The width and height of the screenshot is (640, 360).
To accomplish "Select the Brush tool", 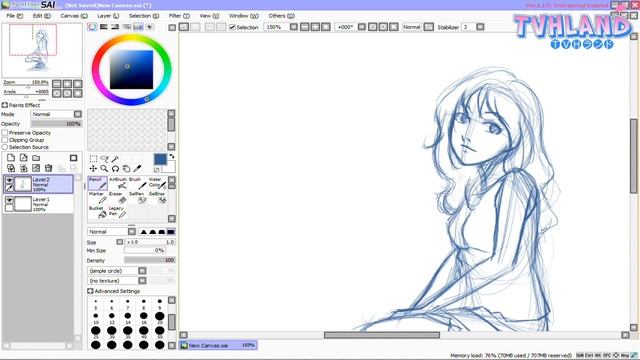I will click(x=138, y=183).
